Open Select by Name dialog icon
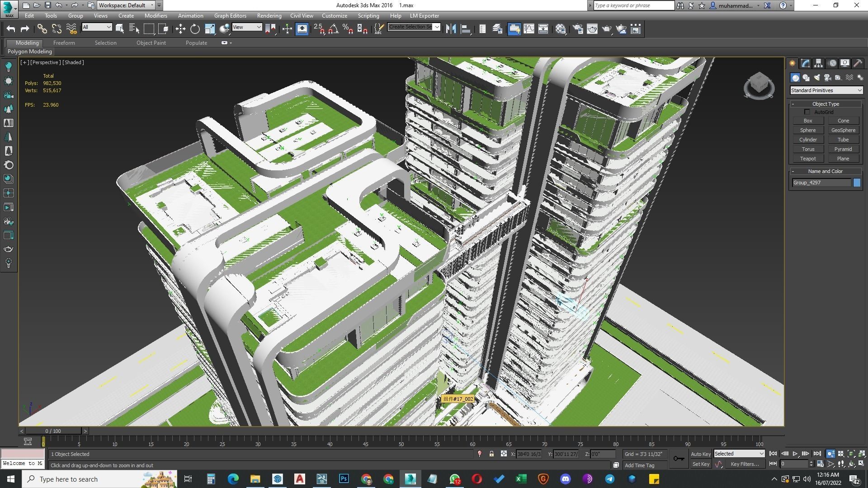 coord(134,29)
